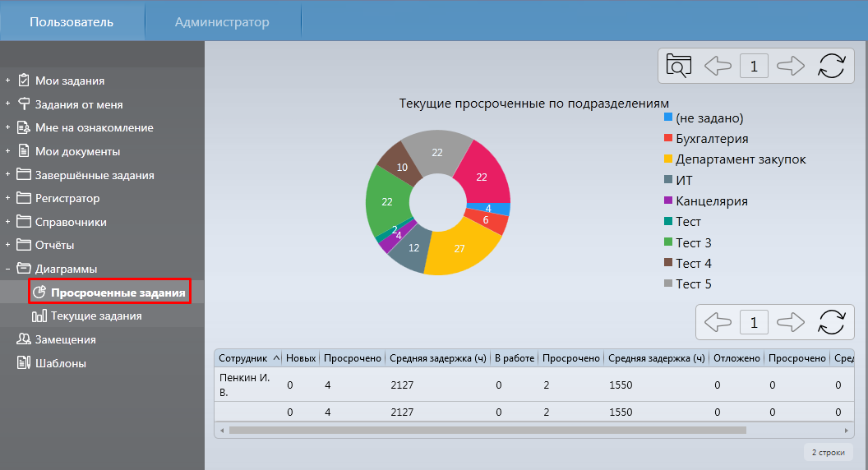This screenshot has width=868, height=470.
Task: Click the yellow Департамент закупок pie segment
Action: 460,251
